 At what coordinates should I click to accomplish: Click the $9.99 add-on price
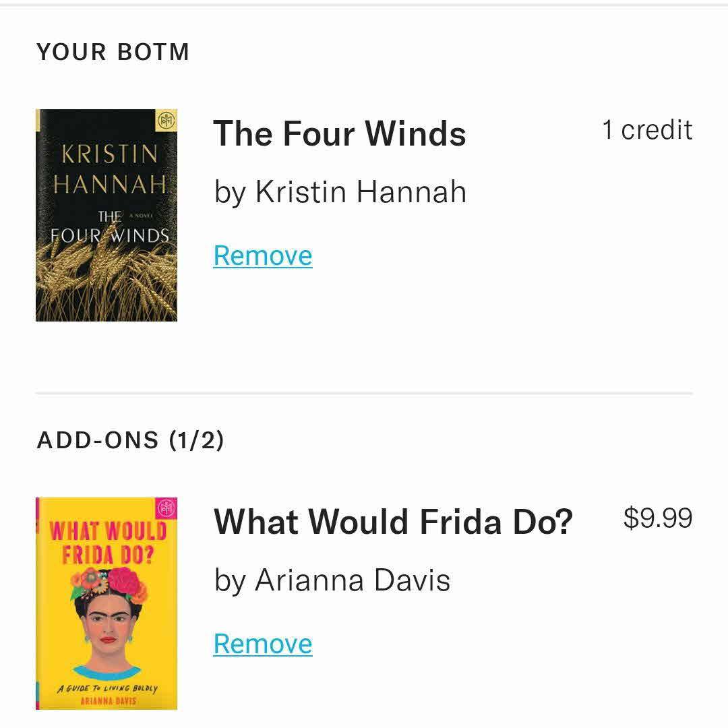point(658,518)
